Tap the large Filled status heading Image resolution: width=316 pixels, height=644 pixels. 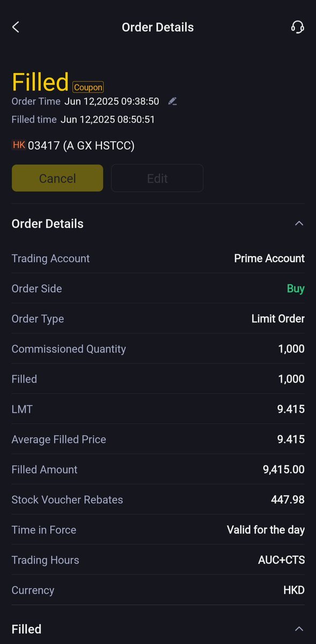pyautogui.click(x=40, y=82)
